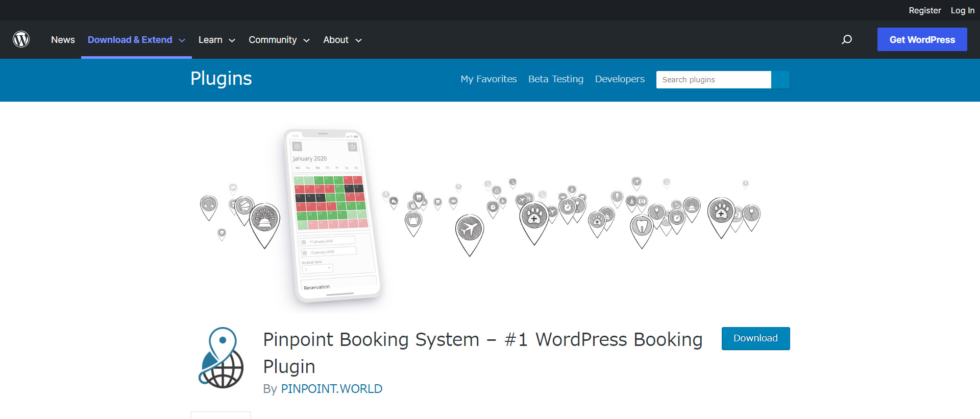Open the Learn menu
Image resolution: width=980 pixels, height=419 pixels.
click(x=210, y=40)
